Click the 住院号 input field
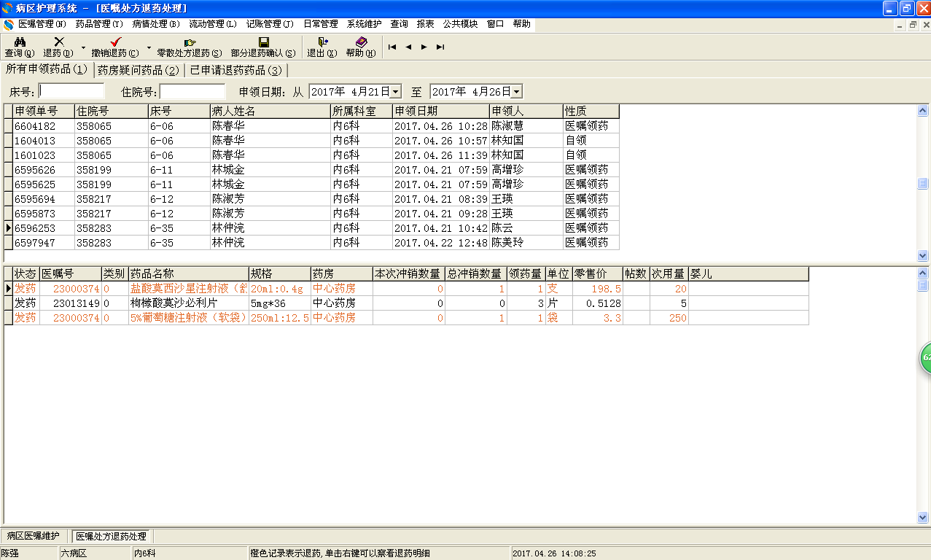 (x=192, y=92)
